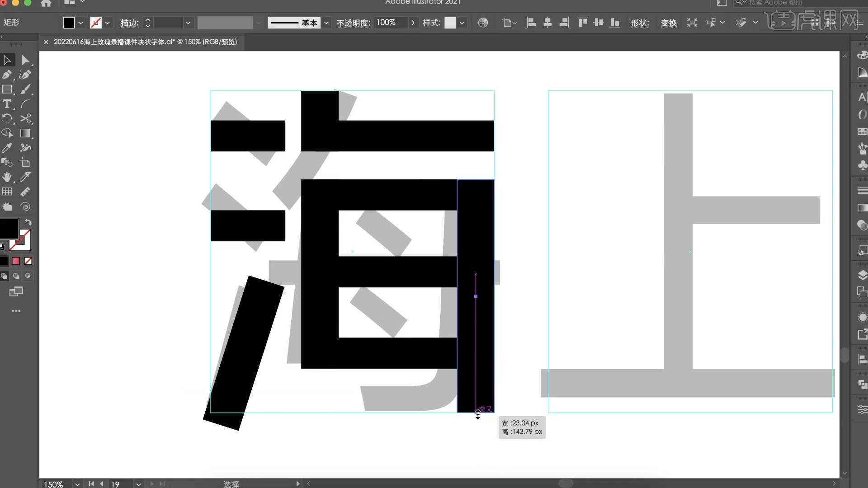
Task: Align horizontal centers
Action: (x=547, y=23)
